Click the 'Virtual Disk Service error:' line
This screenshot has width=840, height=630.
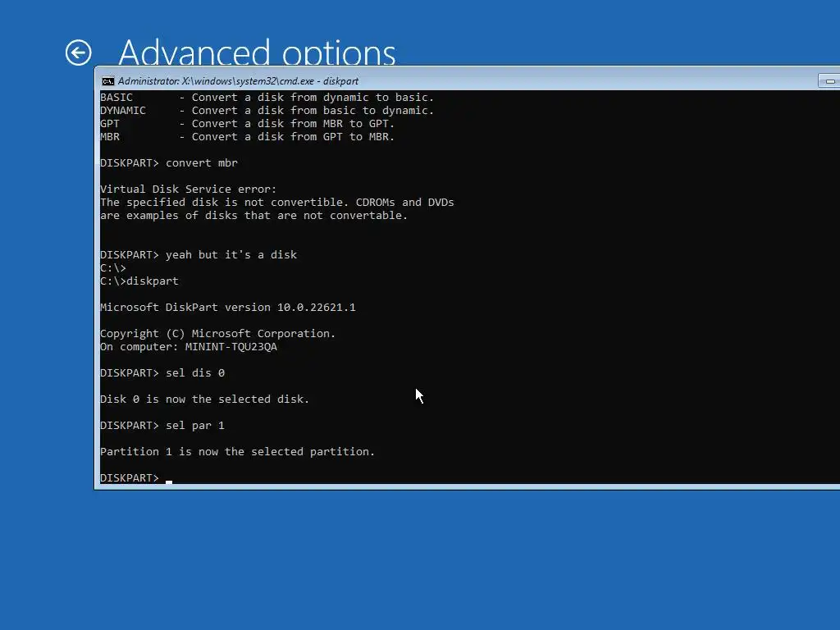click(x=188, y=189)
